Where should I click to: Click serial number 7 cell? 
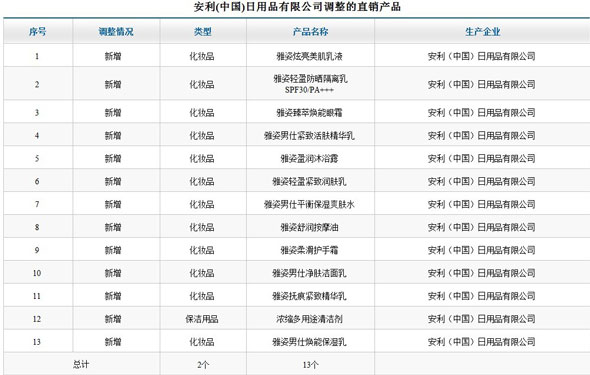click(37, 204)
